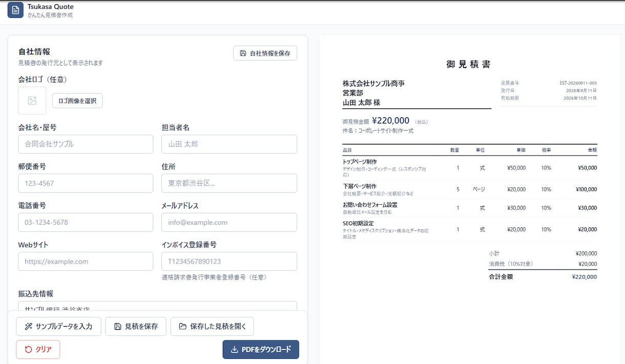Focus the 電話番号 input field

[x=86, y=222]
